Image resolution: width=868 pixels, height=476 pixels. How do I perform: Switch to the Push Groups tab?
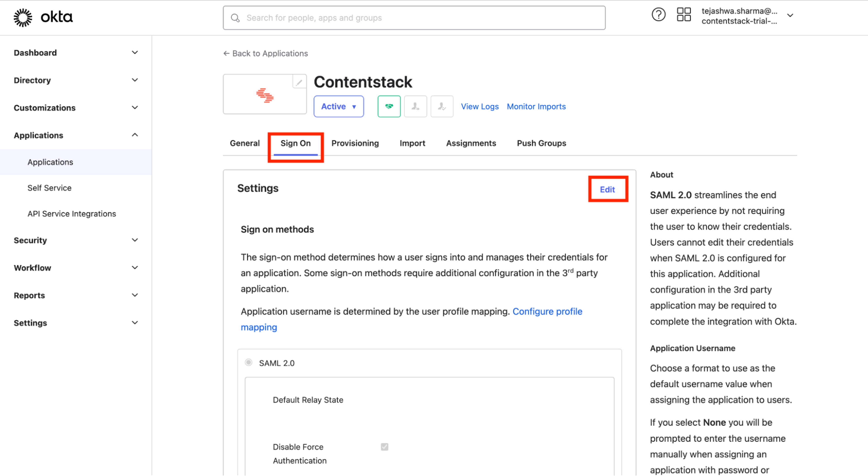[542, 143]
